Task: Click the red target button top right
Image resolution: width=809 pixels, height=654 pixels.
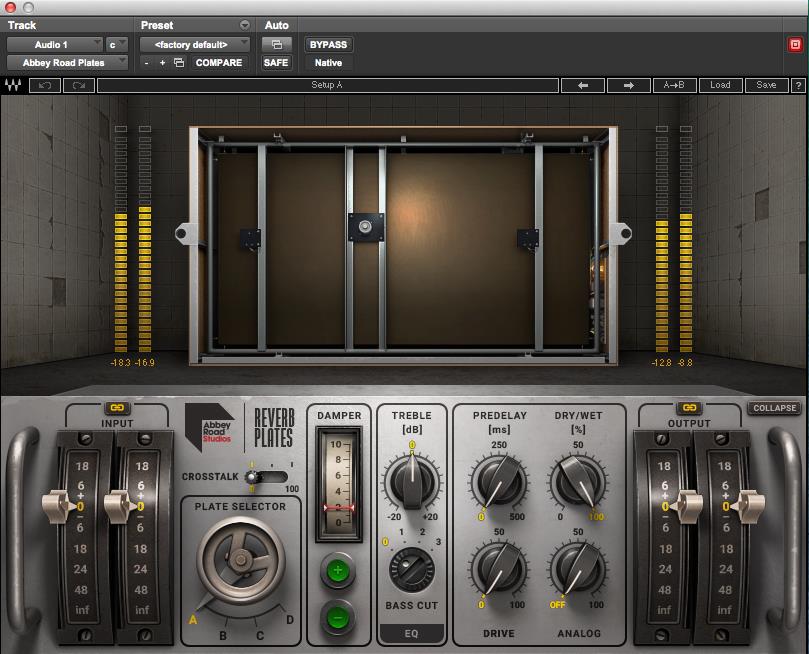Action: (795, 45)
